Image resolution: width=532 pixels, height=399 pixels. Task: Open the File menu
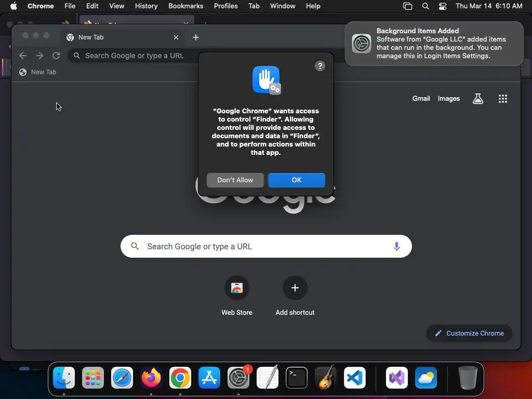click(70, 6)
